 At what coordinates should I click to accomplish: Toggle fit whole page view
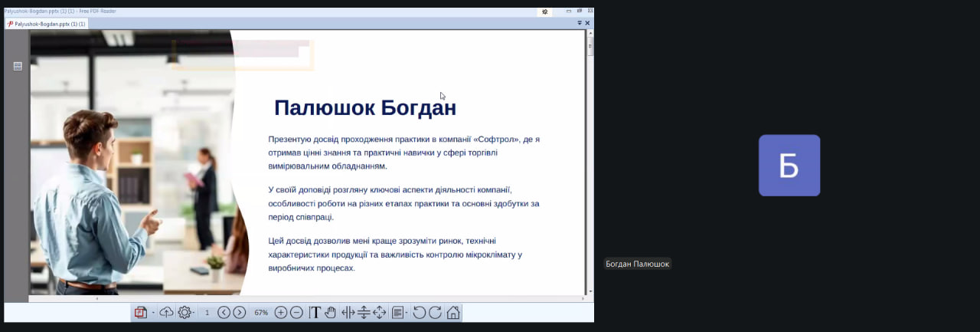pos(380,312)
